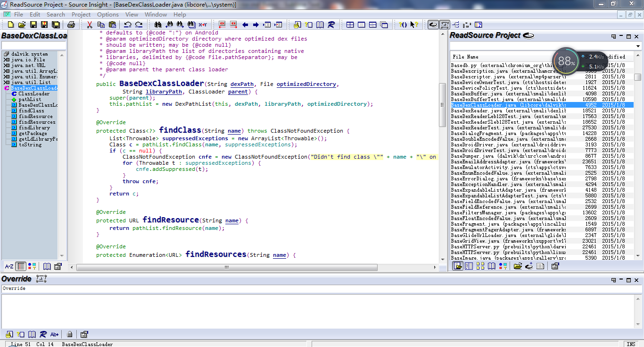This screenshot has width=644, height=347.
Task: Click the 88% network monitor widget
Action: coord(566,61)
